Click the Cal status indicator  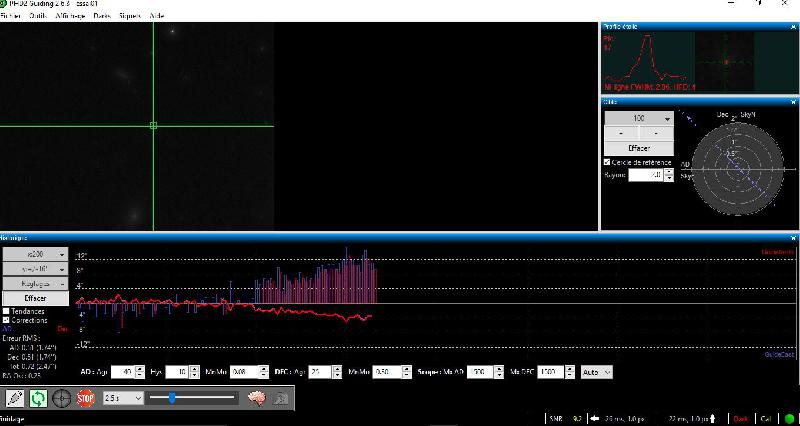coord(766,419)
